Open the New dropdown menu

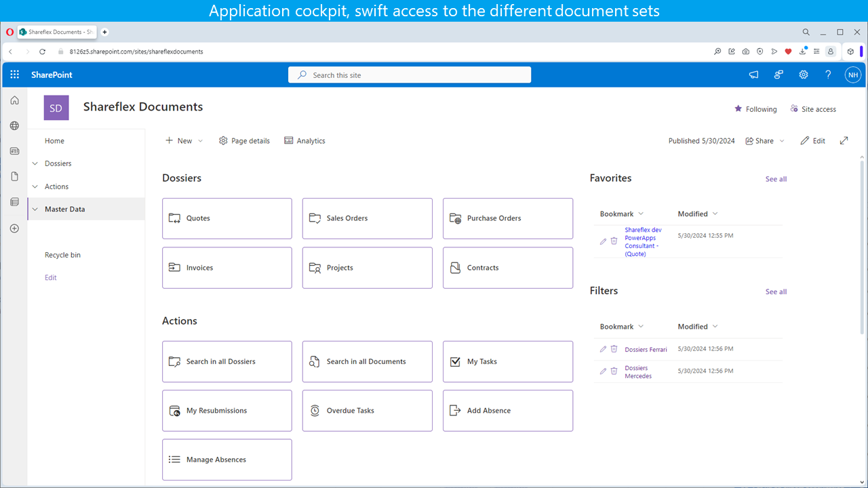tap(184, 141)
